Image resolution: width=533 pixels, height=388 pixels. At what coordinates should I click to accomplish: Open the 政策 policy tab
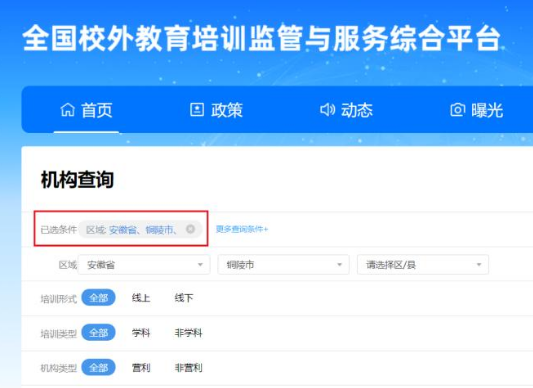coord(216,110)
